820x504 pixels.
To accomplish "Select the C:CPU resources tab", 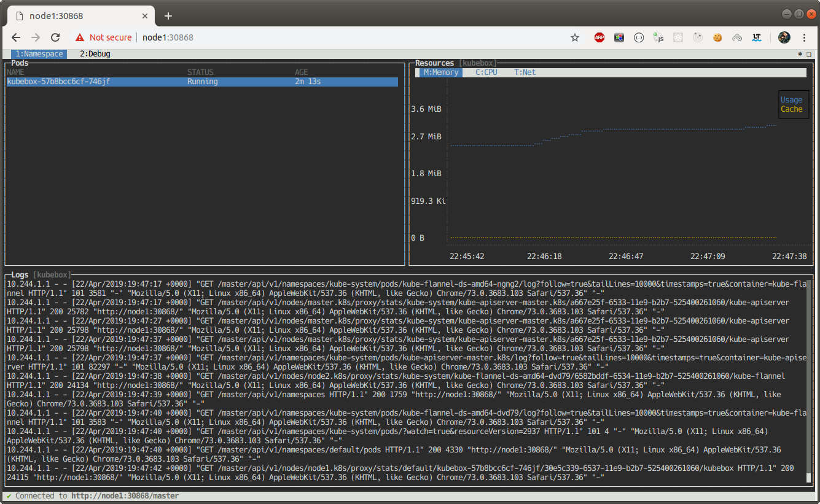I will [486, 72].
